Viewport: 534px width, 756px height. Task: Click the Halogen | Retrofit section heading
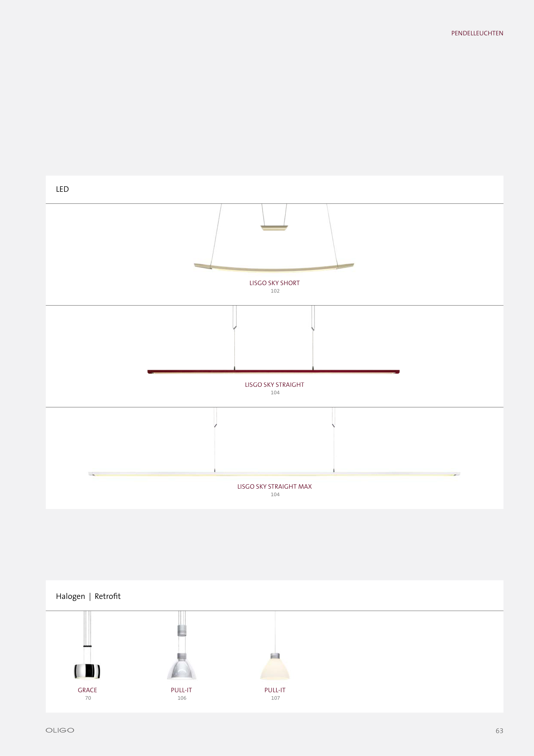[88, 596]
